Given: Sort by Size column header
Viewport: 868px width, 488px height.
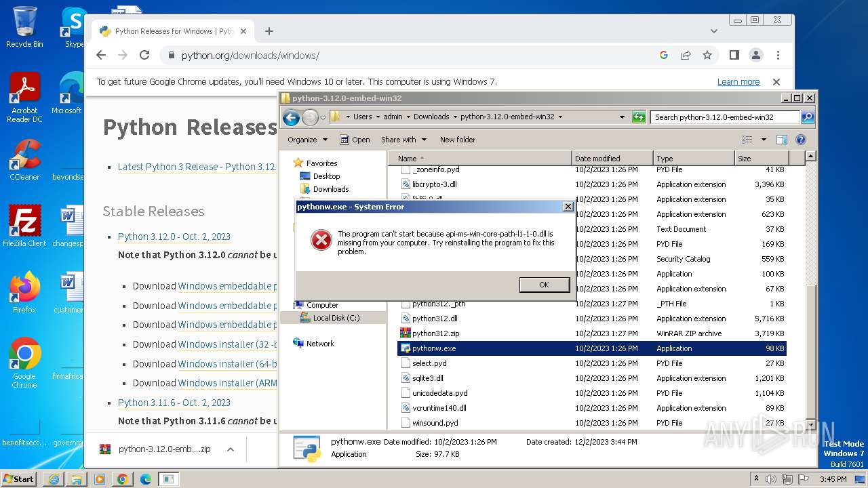Looking at the screenshot, I should pos(761,159).
